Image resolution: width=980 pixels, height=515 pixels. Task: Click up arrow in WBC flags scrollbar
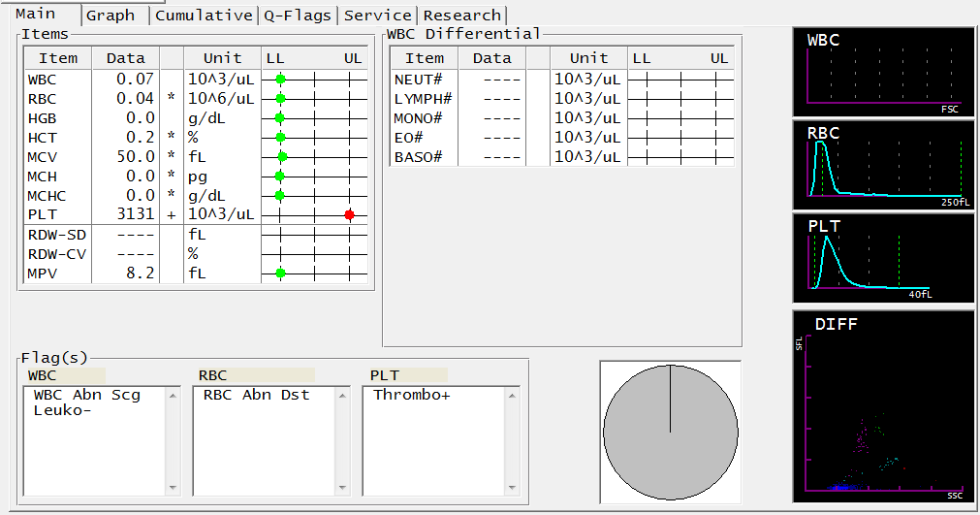173,395
